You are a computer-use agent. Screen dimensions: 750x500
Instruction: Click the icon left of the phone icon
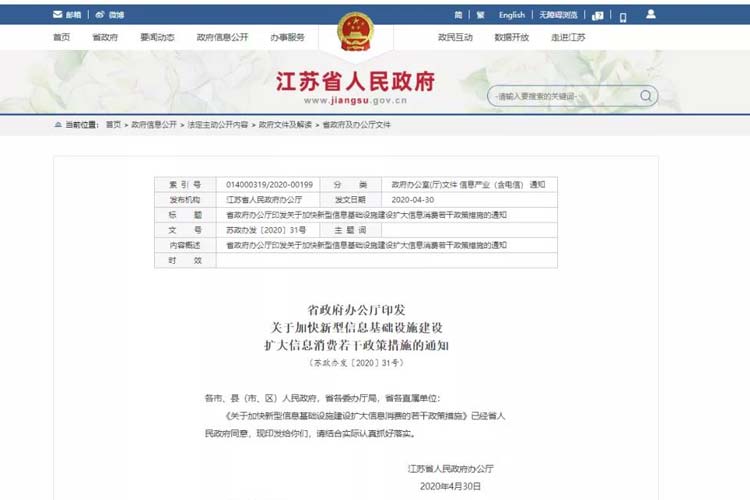coord(598,15)
